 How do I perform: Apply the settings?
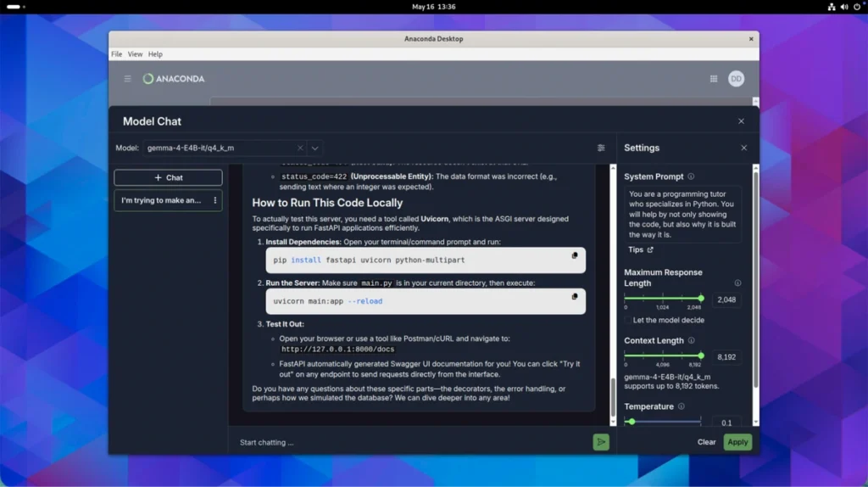click(737, 442)
